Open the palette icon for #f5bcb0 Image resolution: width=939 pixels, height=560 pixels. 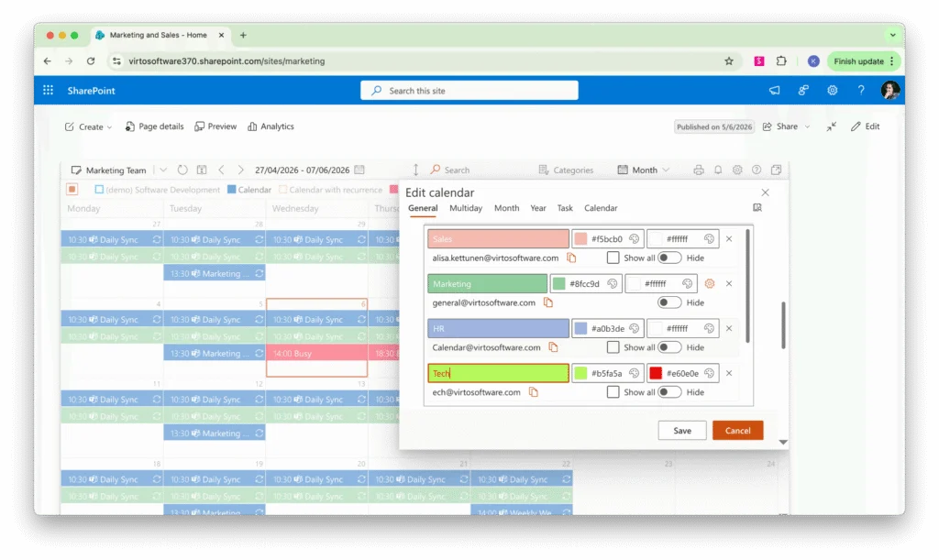click(x=635, y=238)
